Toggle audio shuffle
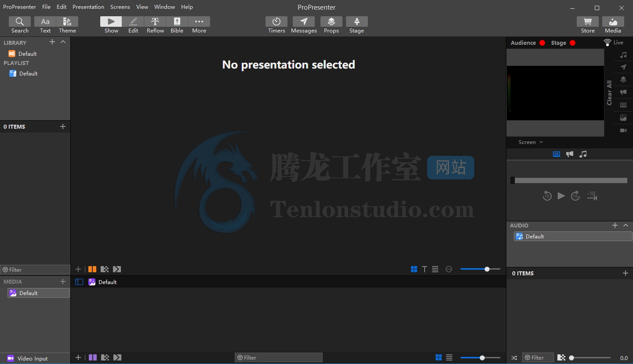Viewport: 633px width, 364px height. (x=514, y=358)
